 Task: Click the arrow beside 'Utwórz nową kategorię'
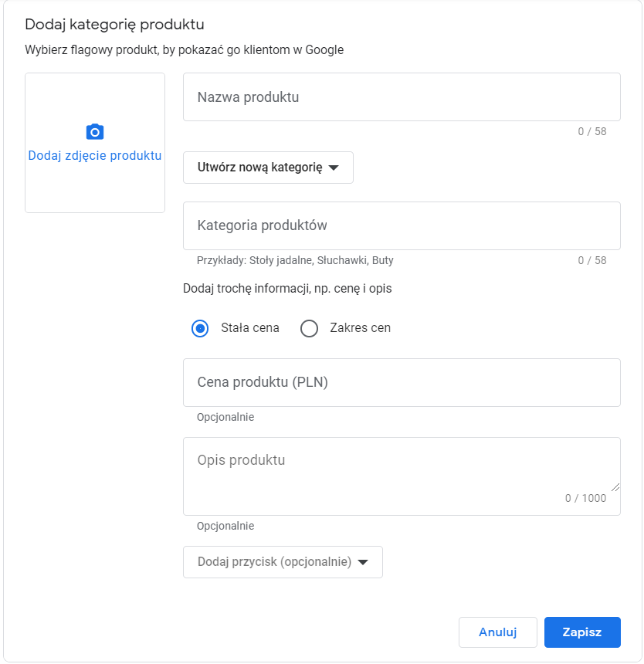click(334, 168)
